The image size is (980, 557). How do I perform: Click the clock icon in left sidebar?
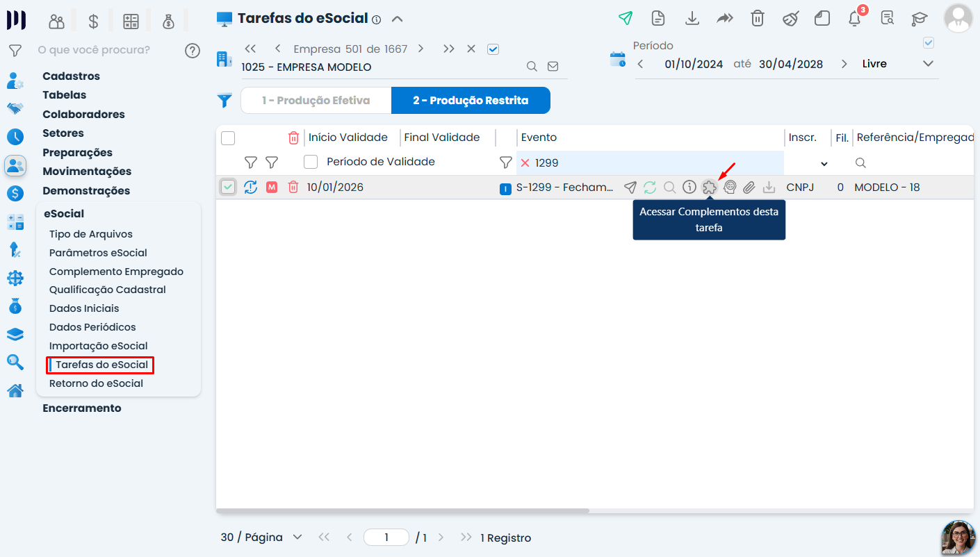tap(15, 137)
